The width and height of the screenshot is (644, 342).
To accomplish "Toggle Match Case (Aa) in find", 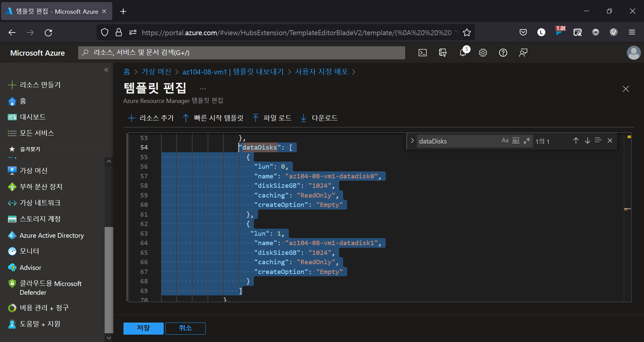I will (x=505, y=141).
